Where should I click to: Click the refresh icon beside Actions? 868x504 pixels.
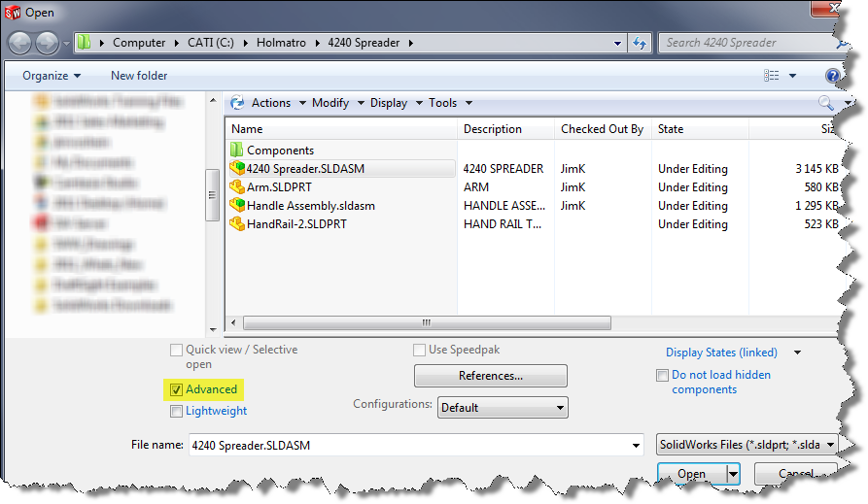[236, 103]
